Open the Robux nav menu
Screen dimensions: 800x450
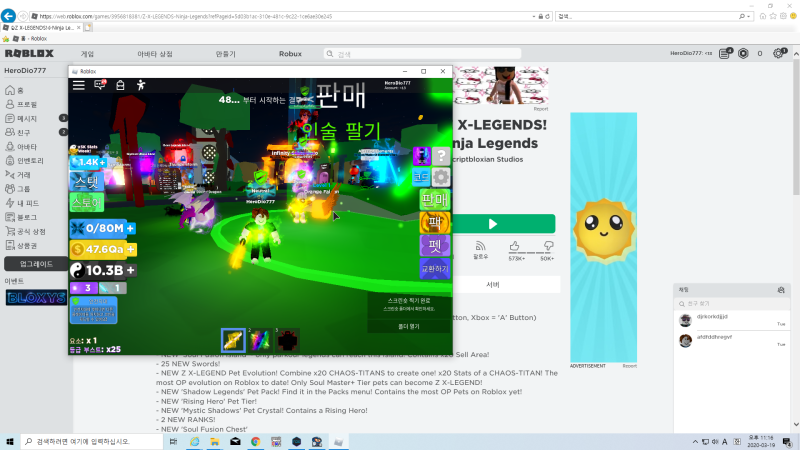tap(290, 54)
